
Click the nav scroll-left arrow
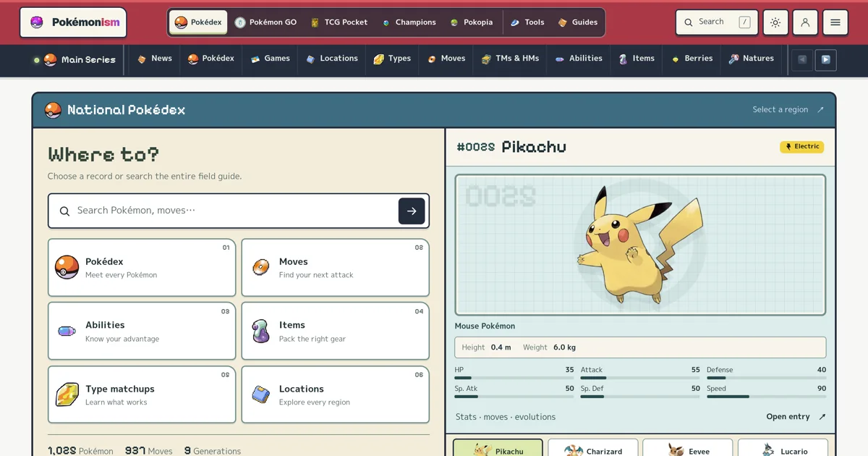[802, 59]
